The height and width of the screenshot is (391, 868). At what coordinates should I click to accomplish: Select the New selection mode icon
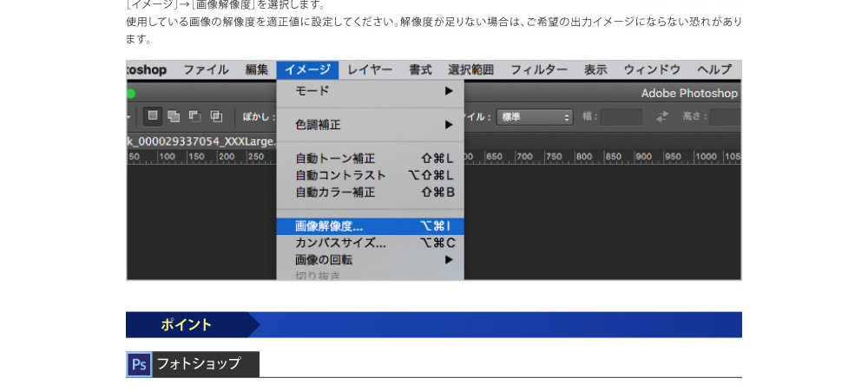153,117
